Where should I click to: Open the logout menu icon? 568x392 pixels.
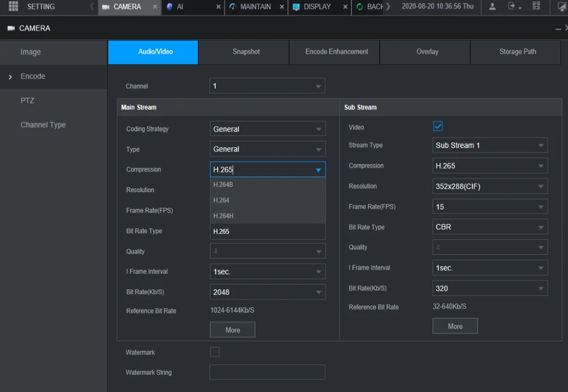point(513,6)
